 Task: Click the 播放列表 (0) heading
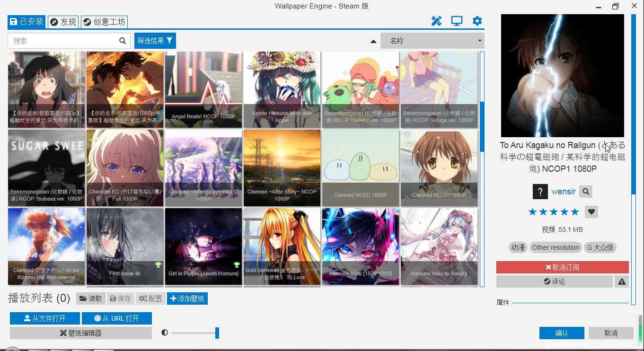[39, 298]
